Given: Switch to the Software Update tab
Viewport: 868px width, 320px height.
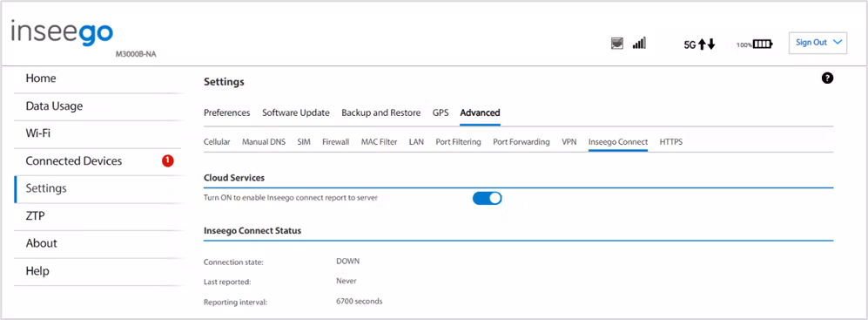Looking at the screenshot, I should pos(296,112).
